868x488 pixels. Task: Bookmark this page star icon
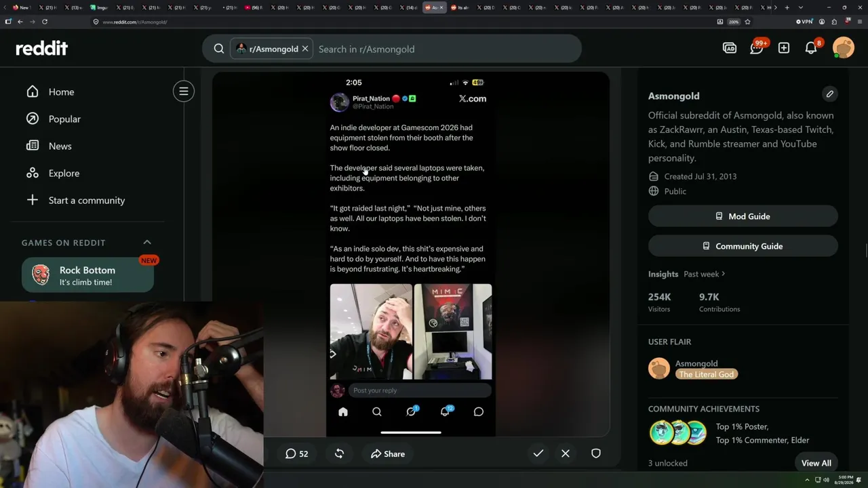point(747,22)
